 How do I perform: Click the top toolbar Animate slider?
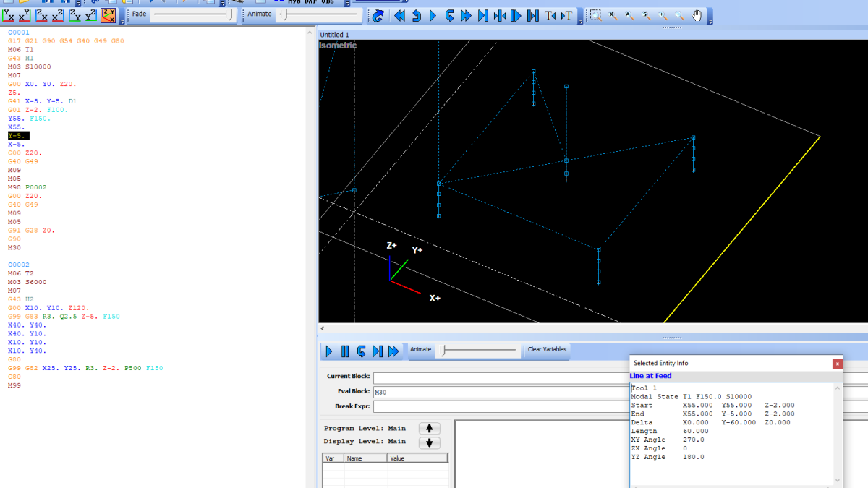tap(320, 14)
